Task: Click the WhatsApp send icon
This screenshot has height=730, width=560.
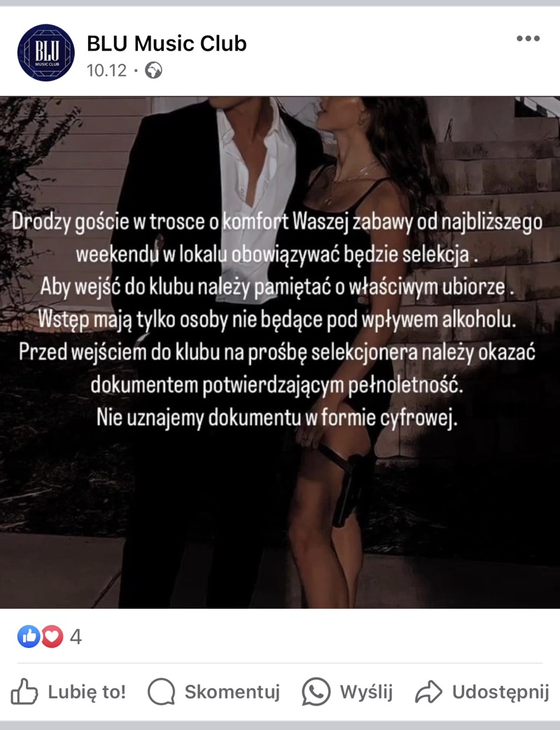Action: (316, 692)
